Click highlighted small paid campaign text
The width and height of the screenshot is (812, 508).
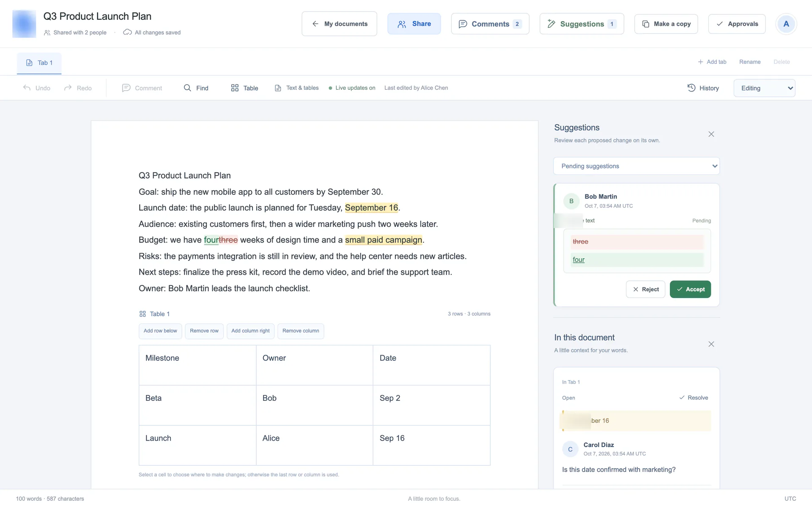pyautogui.click(x=383, y=240)
